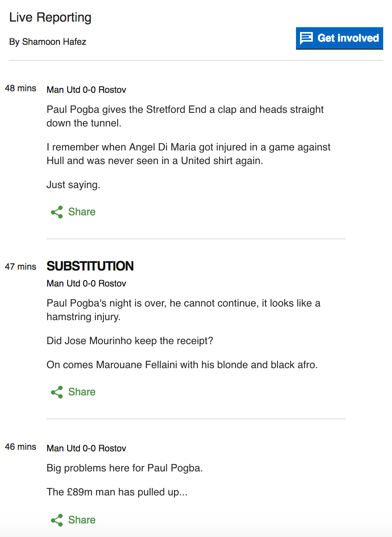Select the 46 mins timestamp
Screen dimensions: 392x537
tap(20, 447)
